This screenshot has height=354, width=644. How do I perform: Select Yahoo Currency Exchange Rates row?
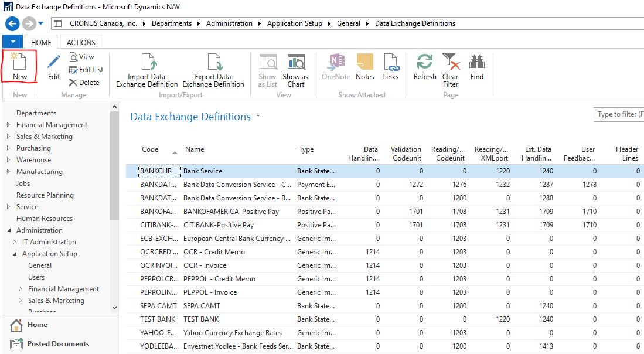click(x=233, y=333)
